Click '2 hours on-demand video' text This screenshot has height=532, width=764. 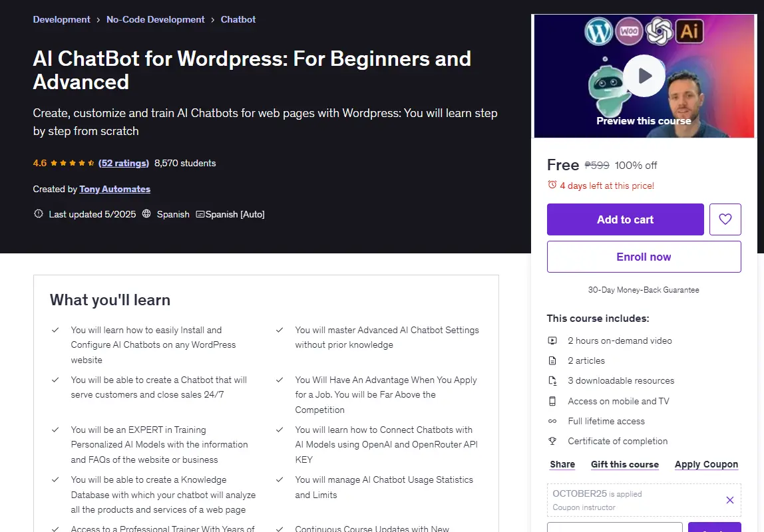tap(620, 340)
